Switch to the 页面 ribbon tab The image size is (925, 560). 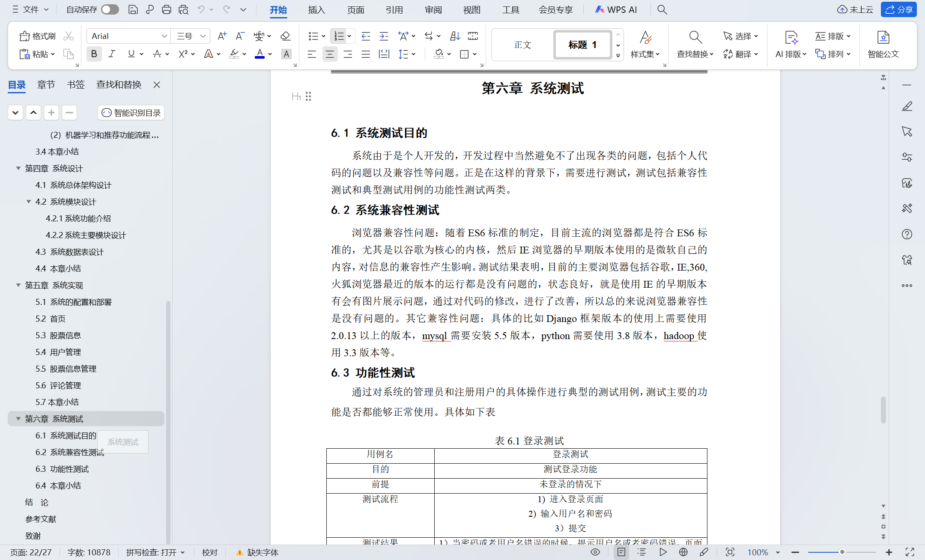355,10
